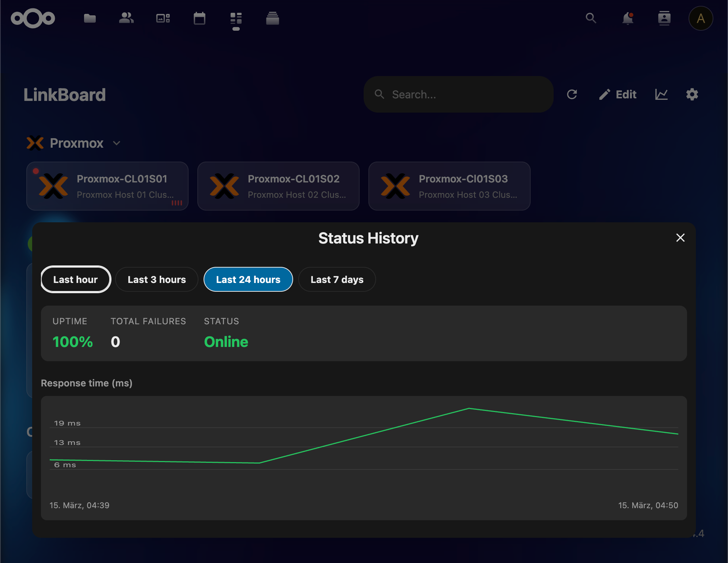Open the Proxmox-CL01S02 link card
The image size is (728, 563).
click(x=278, y=186)
